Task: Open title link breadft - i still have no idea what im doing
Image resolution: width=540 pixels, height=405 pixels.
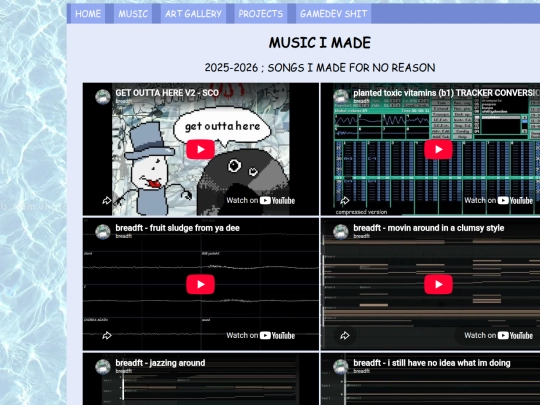Action: pyautogui.click(x=432, y=363)
